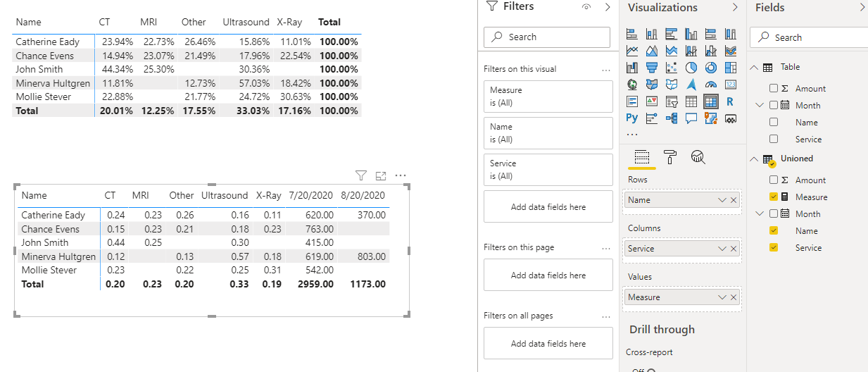Check Name under the Table dataset
Image resolution: width=868 pixels, height=372 pixels.
(x=774, y=122)
